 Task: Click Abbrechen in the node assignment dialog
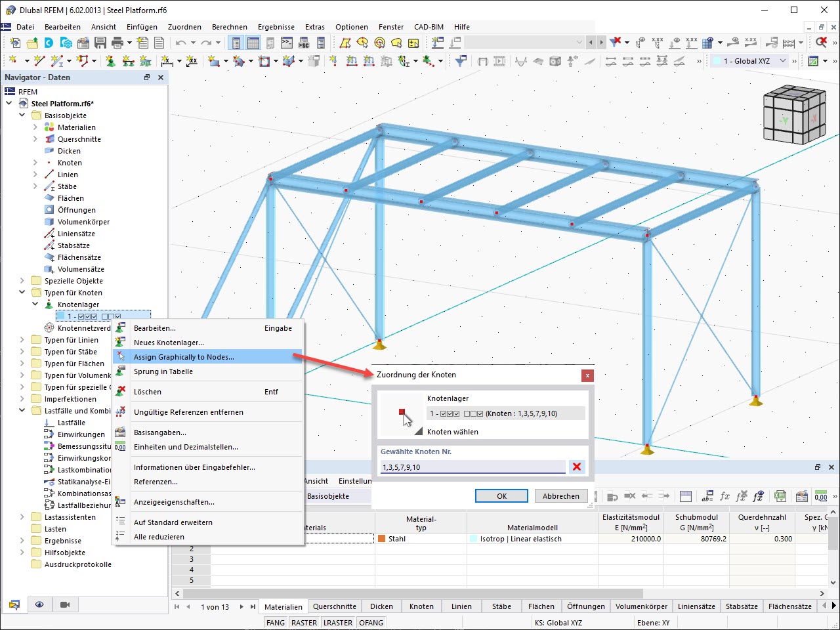click(x=561, y=496)
